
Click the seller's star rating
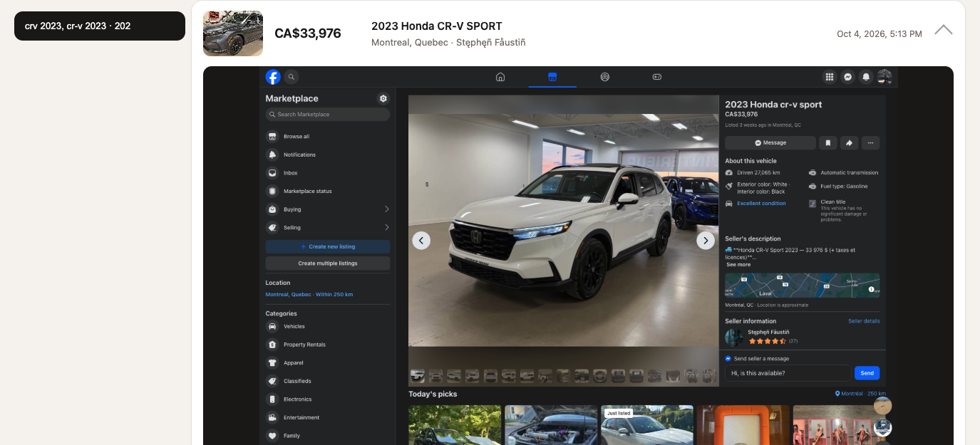(767, 342)
